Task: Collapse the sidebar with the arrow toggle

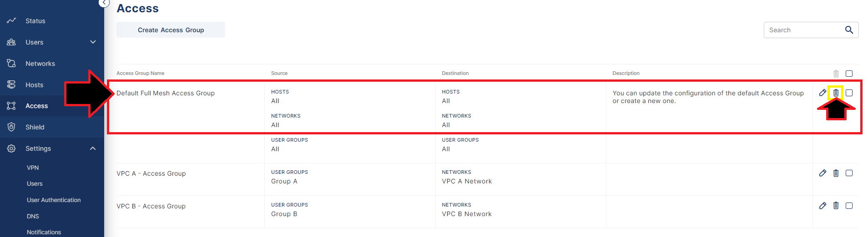Action: [x=104, y=3]
